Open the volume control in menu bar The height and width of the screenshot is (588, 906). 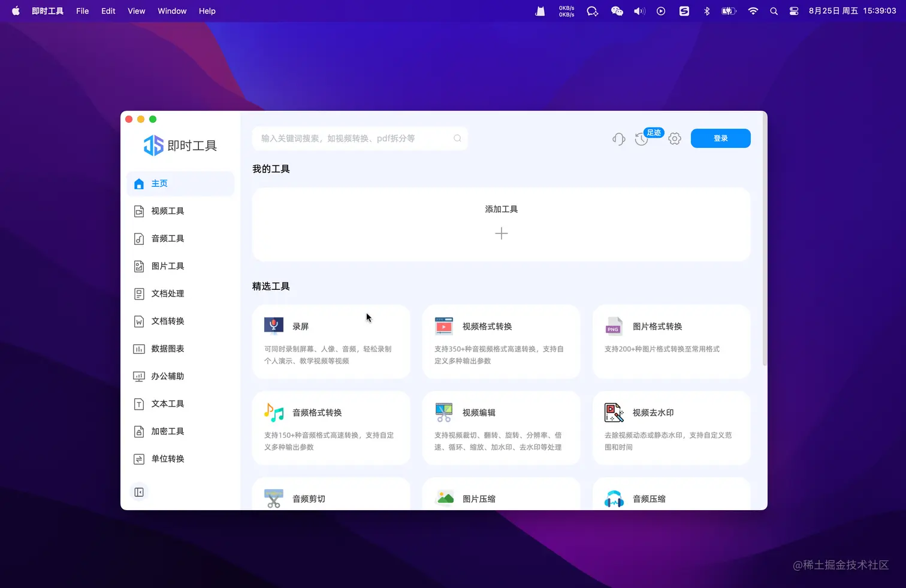[639, 11]
